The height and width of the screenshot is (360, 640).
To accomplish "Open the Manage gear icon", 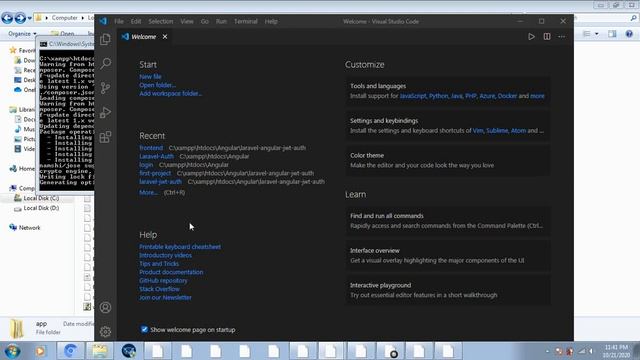I will point(105,331).
